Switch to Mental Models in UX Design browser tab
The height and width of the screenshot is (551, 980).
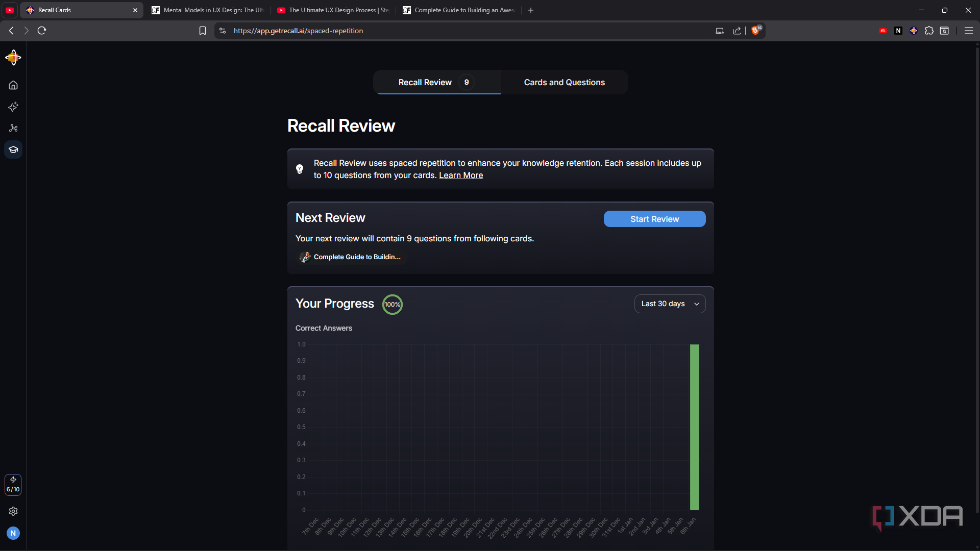[208, 10]
